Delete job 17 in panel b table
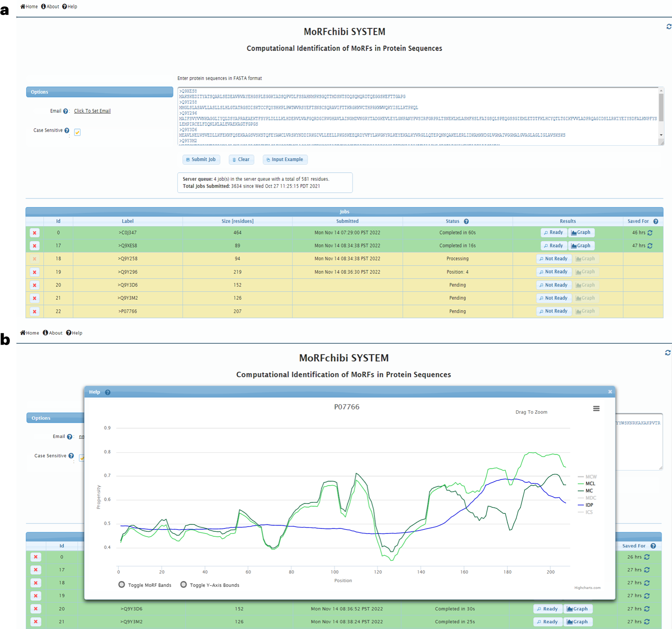The height and width of the screenshot is (629, 672). 36,570
